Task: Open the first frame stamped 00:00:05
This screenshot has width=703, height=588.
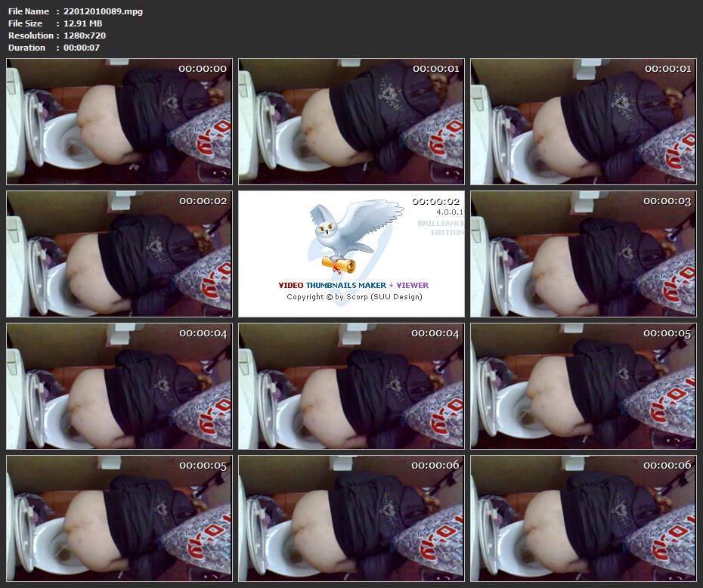Action: [583, 386]
